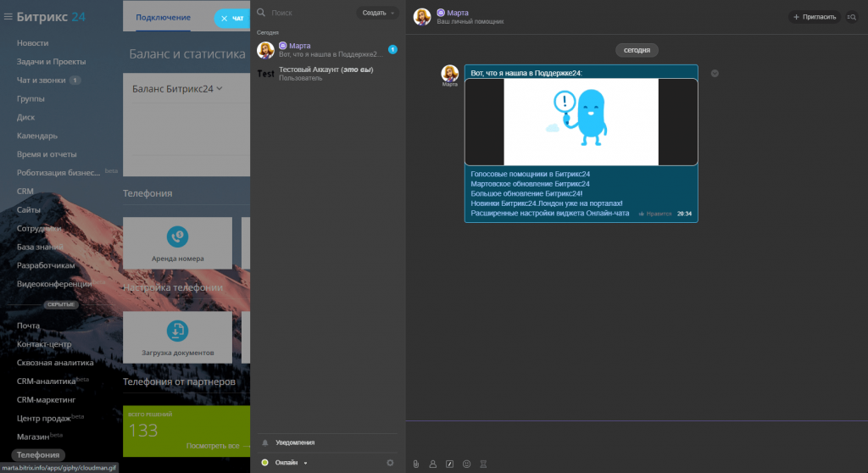The height and width of the screenshot is (473, 868).
Task: Open the Создать dropdown
Action: [x=377, y=13]
